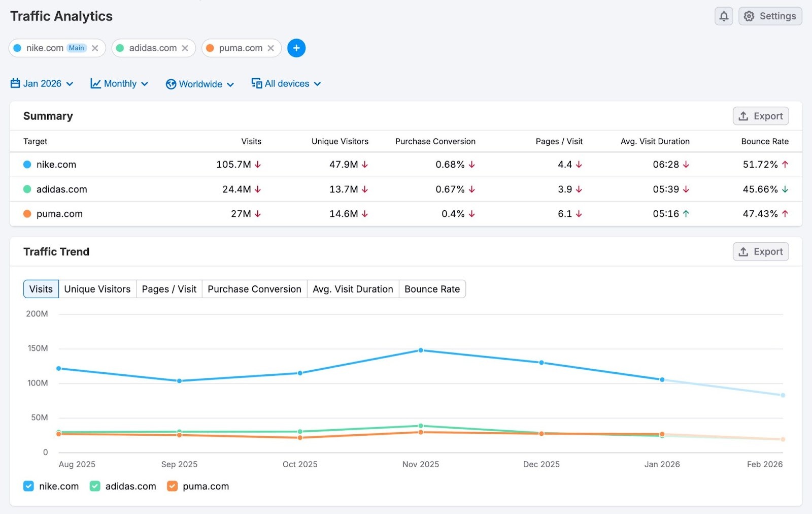The image size is (812, 514).
Task: Select the Nov 2025 peak data point
Action: pos(420,350)
